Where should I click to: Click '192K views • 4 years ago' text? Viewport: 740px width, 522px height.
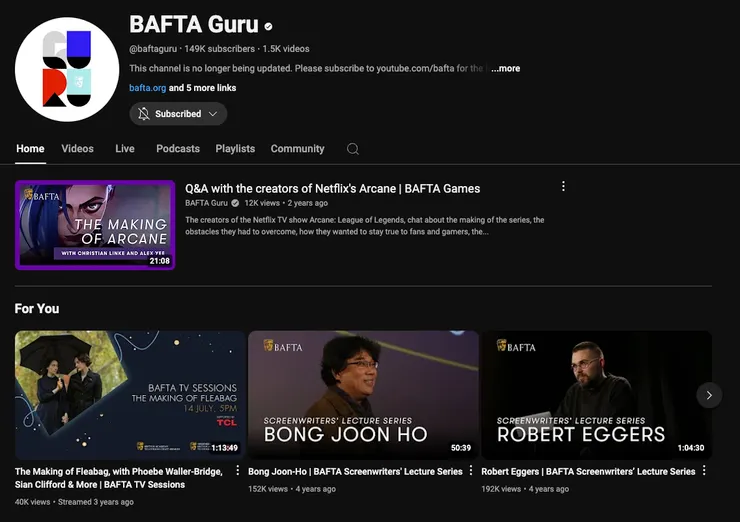(525, 489)
